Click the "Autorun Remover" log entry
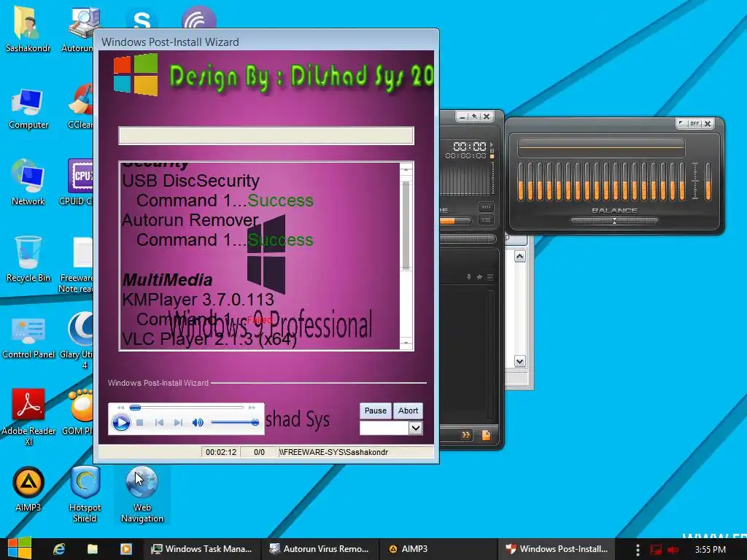747x560 pixels. coord(190,220)
